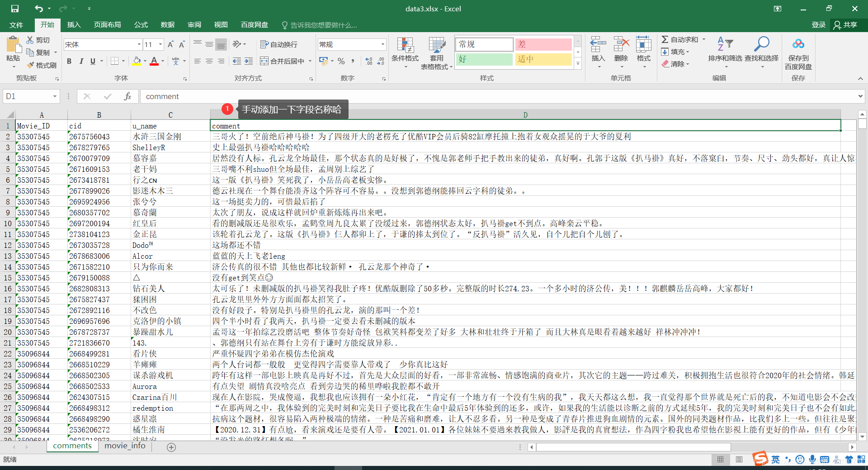Click Save to Baidu Netdisk icon
868x470 pixels.
point(798,44)
